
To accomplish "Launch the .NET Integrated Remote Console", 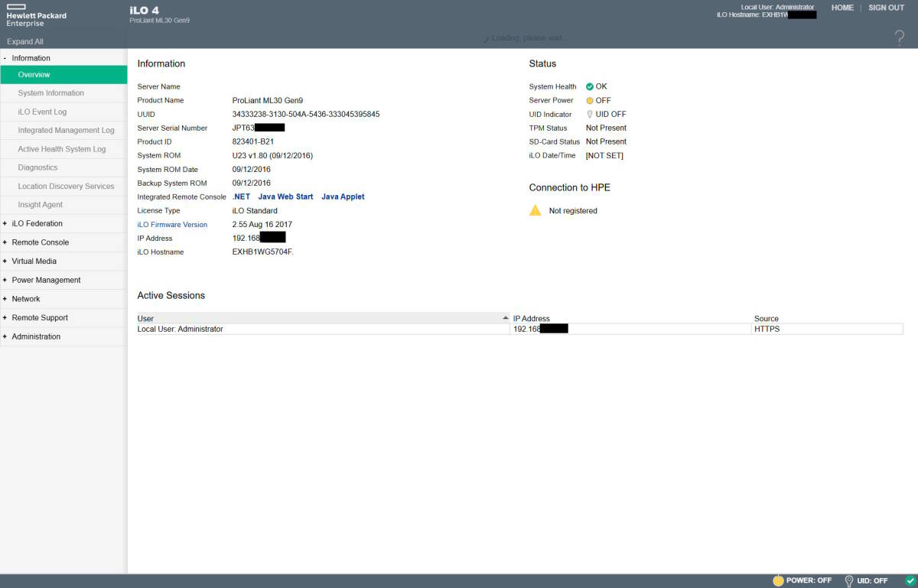I will 241,197.
